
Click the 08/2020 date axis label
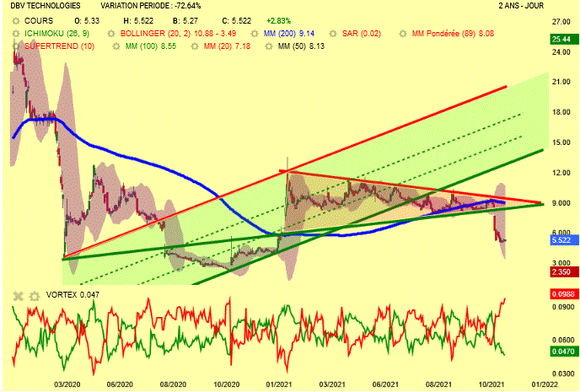pos(173,384)
